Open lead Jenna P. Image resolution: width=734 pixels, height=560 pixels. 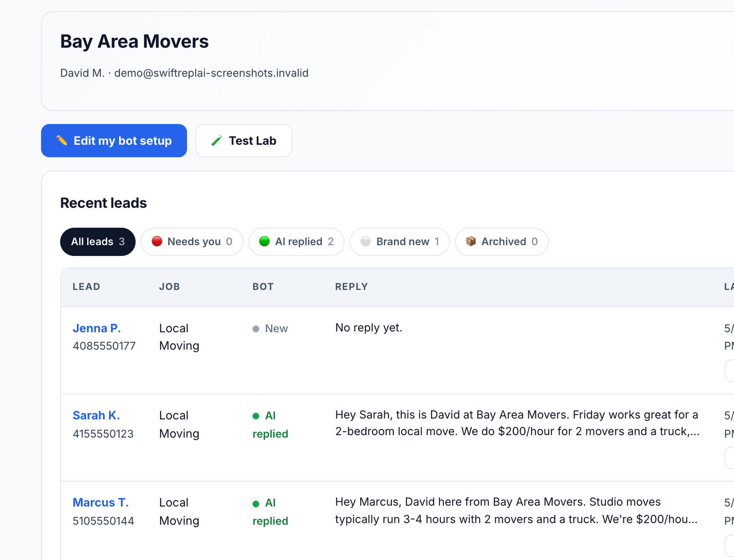pyautogui.click(x=97, y=328)
